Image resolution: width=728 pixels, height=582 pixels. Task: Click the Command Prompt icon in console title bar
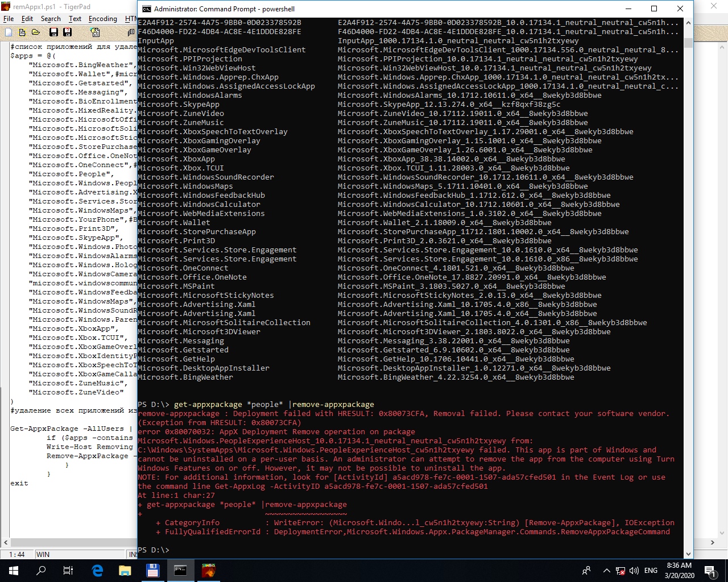coord(146,9)
